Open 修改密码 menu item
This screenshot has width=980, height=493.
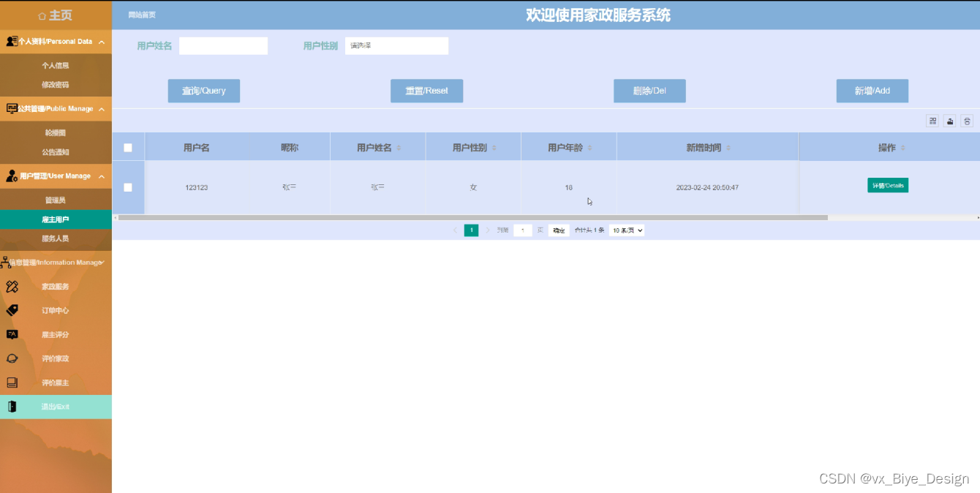coord(56,85)
